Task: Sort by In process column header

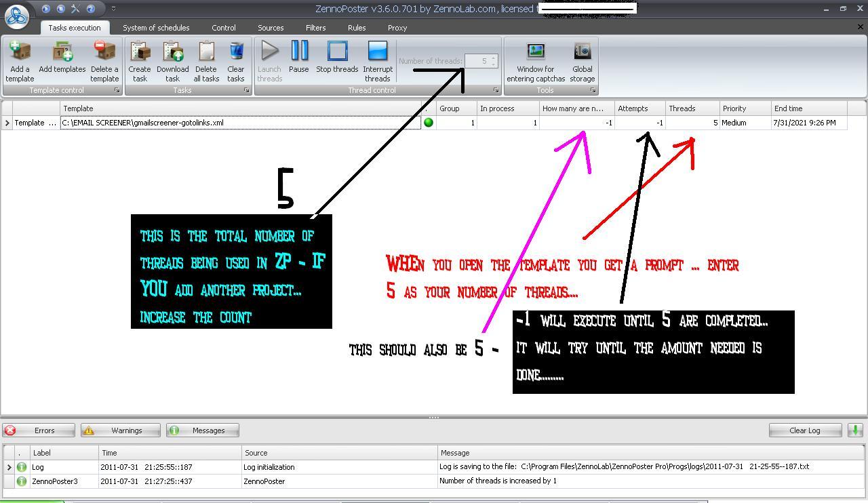Action: [x=508, y=108]
